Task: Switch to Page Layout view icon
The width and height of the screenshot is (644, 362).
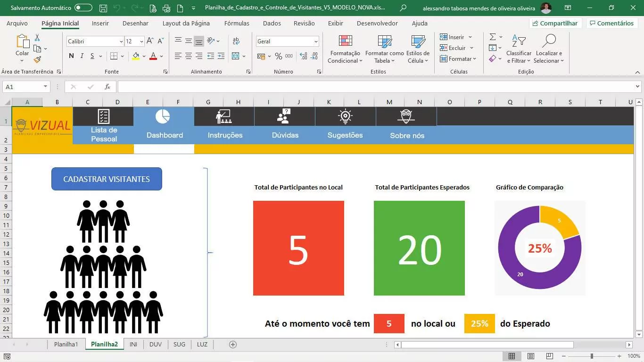Action: pos(531,356)
